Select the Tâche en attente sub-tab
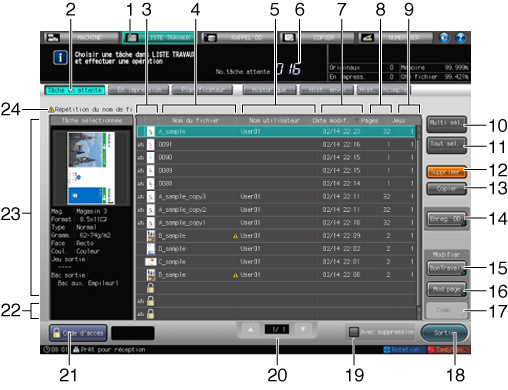The height and width of the screenshot is (390, 508). point(75,90)
